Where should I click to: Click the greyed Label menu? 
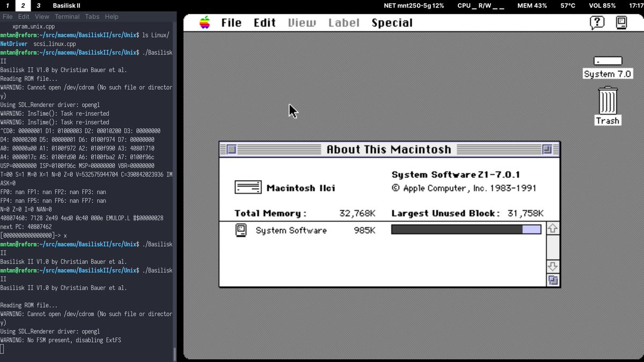pos(343,23)
